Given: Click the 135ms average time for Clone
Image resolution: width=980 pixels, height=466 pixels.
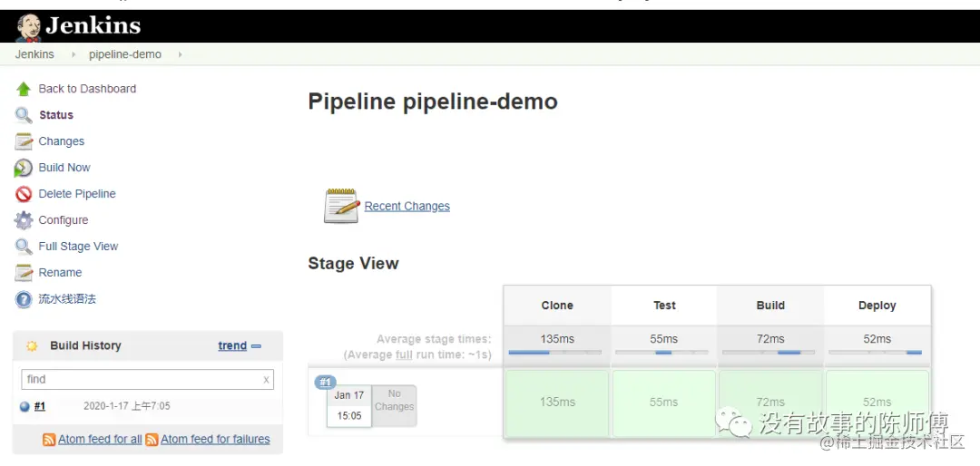Looking at the screenshot, I should click(557, 339).
